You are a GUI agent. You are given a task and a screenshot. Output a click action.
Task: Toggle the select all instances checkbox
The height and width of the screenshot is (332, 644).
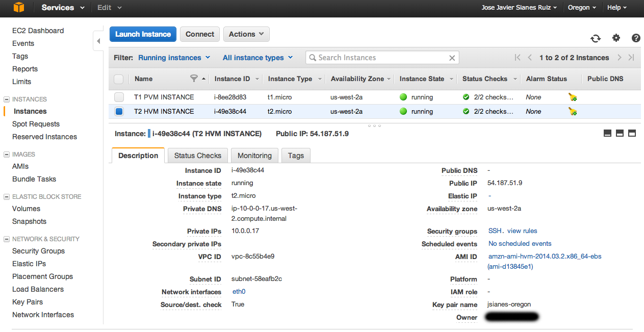pos(119,79)
